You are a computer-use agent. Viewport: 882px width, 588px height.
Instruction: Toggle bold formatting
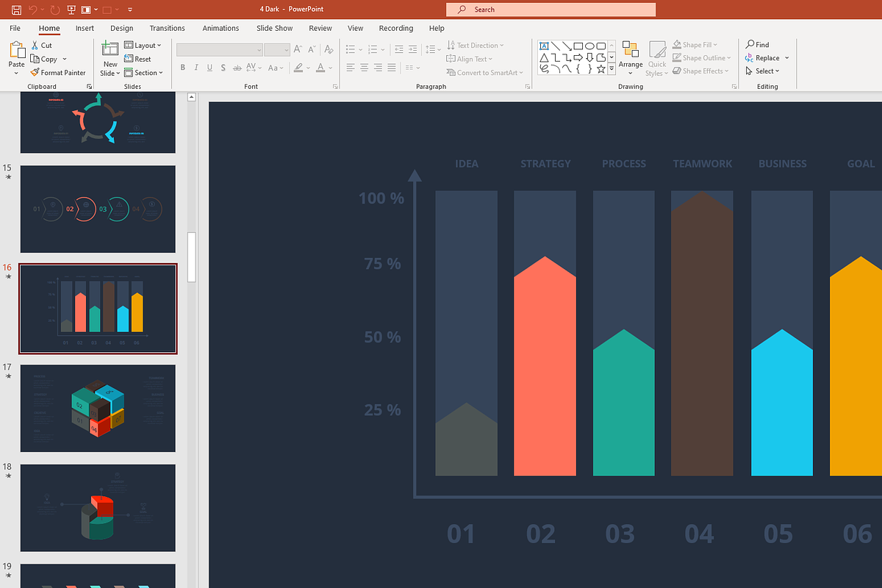coord(182,68)
